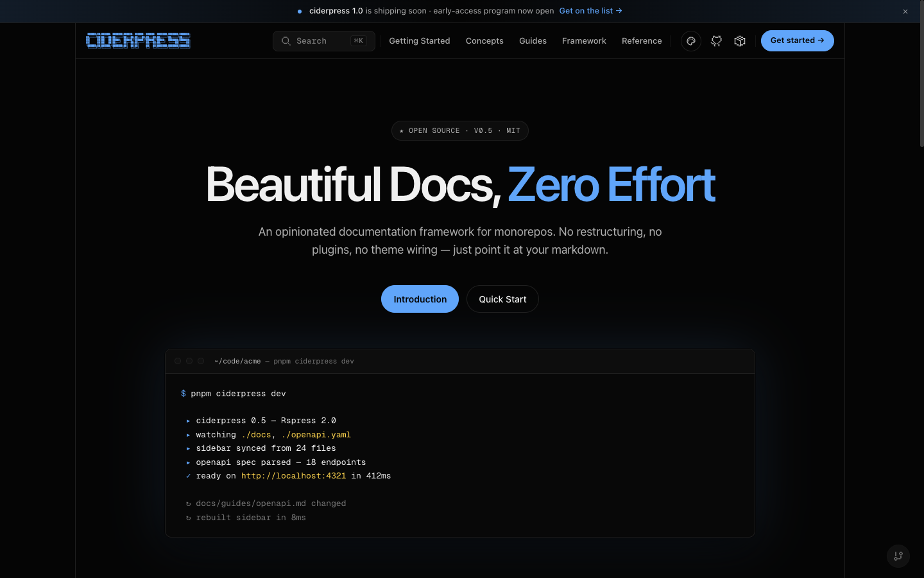The height and width of the screenshot is (578, 924).
Task: Click the pixel-art ciderpress logo
Action: [138, 40]
